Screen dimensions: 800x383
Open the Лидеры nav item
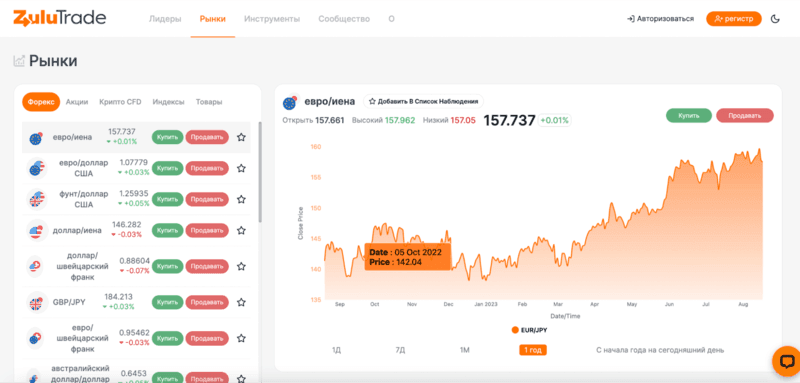pos(165,19)
